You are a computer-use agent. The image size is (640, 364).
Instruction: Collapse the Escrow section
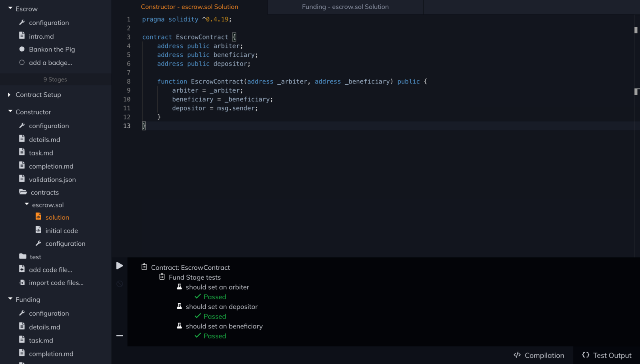click(x=9, y=8)
